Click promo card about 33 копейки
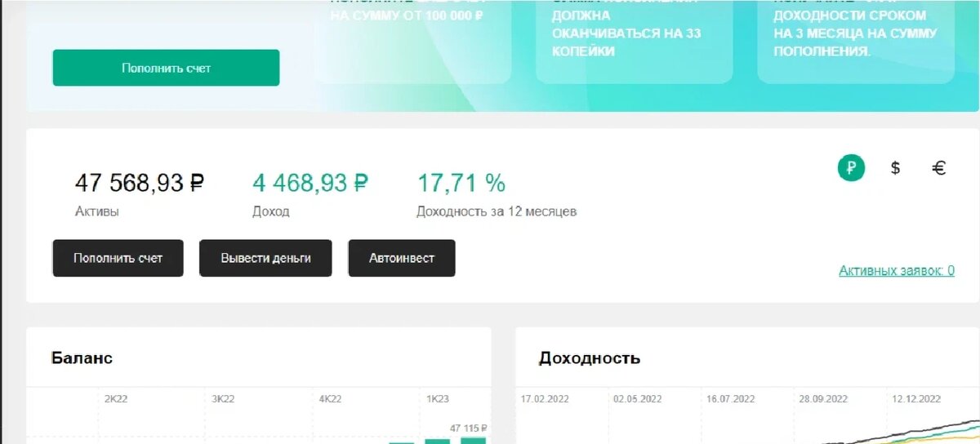The height and width of the screenshot is (444, 980). coord(634,41)
